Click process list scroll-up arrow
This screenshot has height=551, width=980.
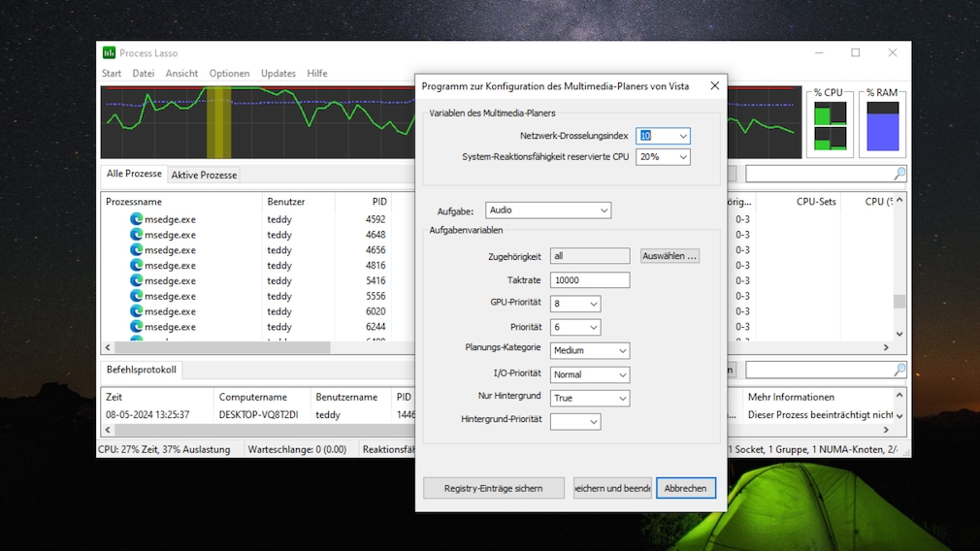[898, 200]
